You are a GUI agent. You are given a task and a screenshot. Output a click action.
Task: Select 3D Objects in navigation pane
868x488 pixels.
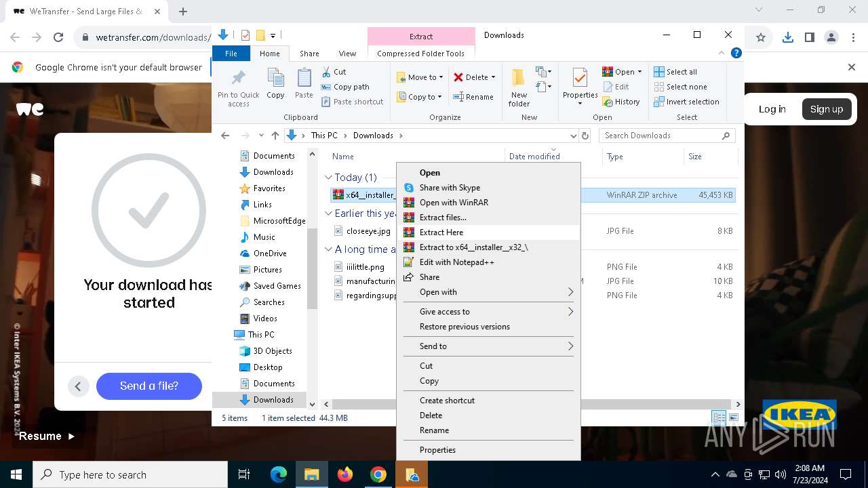272,351
